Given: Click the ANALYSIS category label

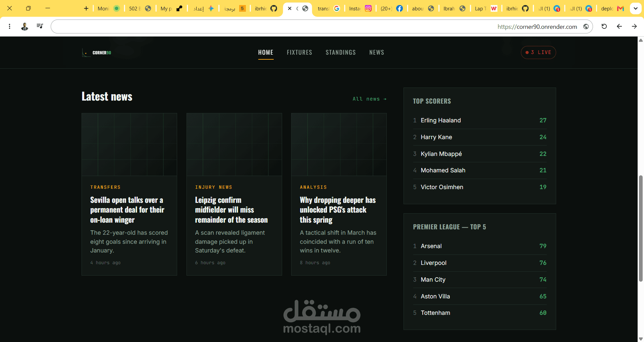Looking at the screenshot, I should [313, 187].
